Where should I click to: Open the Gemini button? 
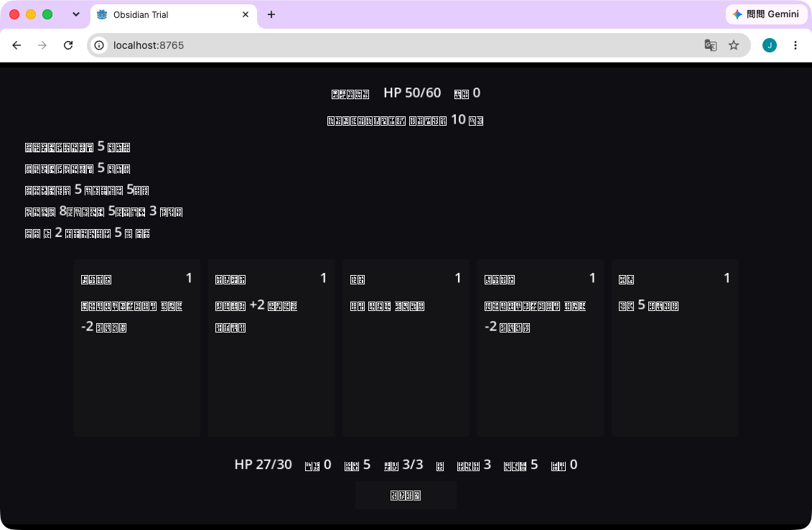[767, 14]
